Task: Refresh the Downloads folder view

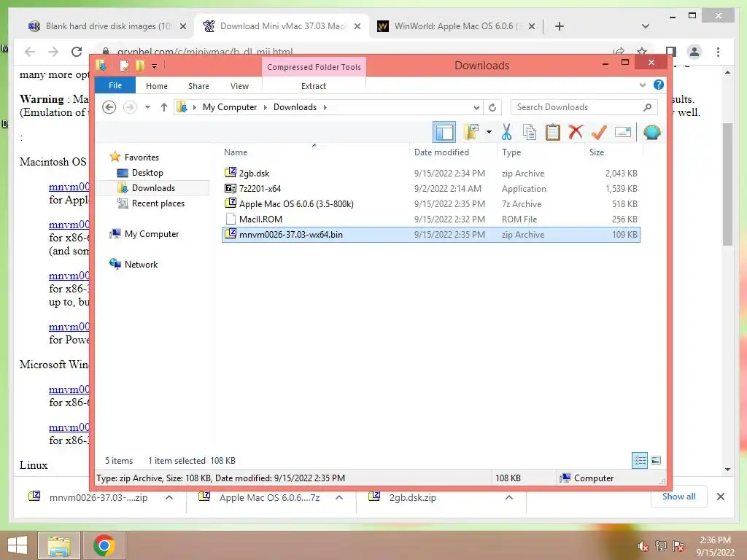Action: coord(492,107)
